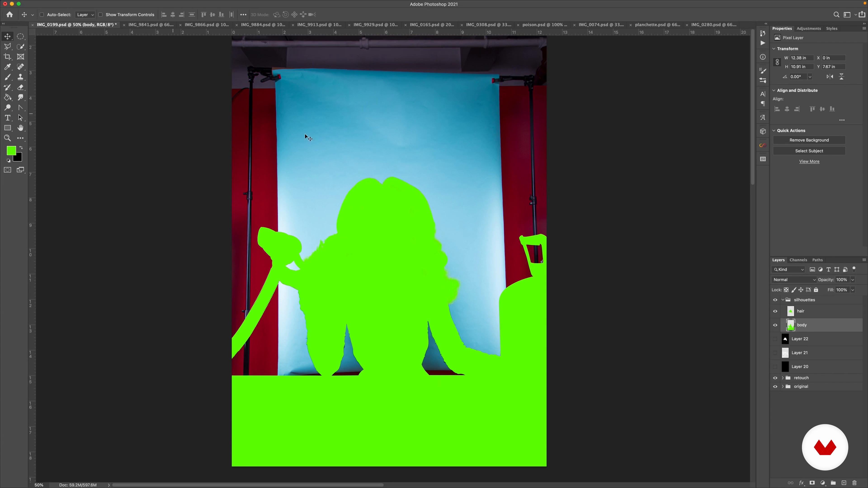This screenshot has width=868, height=488.
Task: Open the View More link
Action: point(809,162)
